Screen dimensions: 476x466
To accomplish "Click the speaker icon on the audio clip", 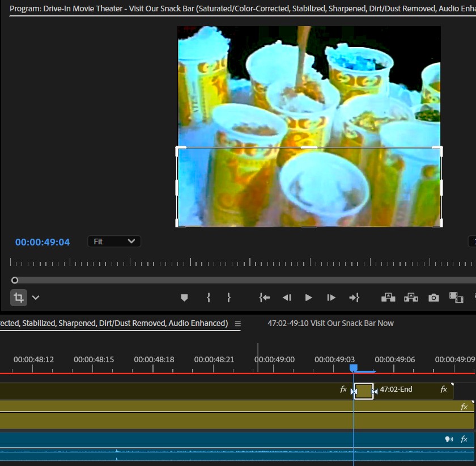I will pos(449,439).
